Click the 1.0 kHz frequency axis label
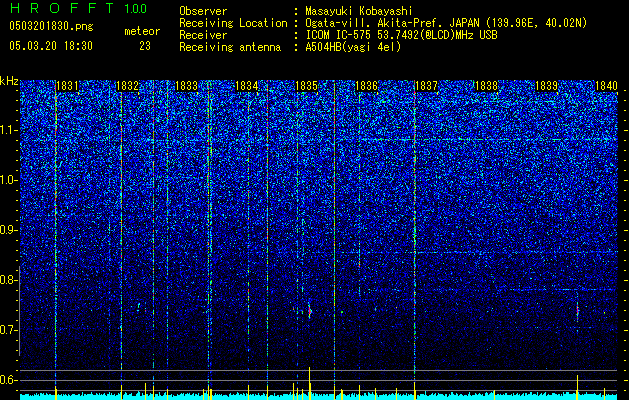Viewport: 629px width, 400px height. (x=9, y=180)
